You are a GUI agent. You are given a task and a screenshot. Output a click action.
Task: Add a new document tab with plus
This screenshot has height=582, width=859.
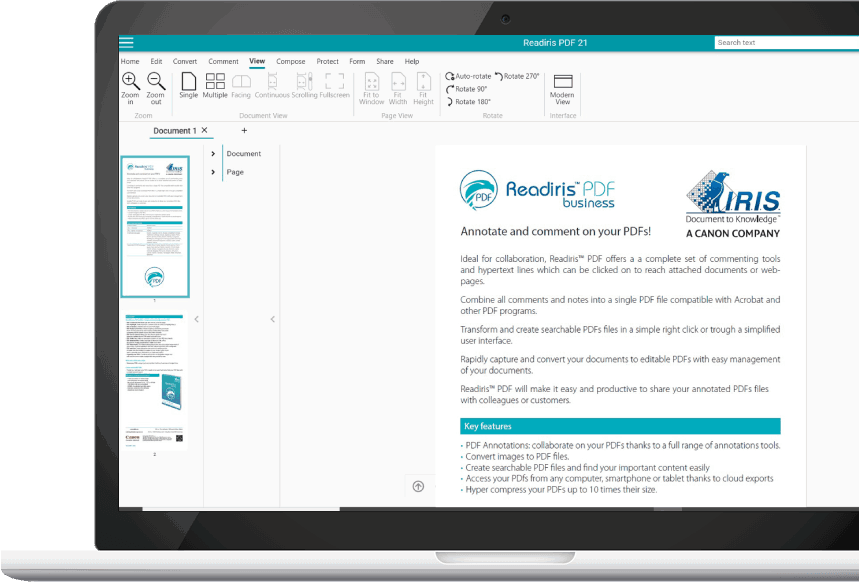click(x=244, y=131)
